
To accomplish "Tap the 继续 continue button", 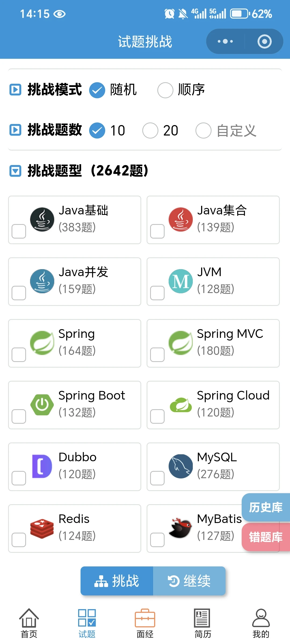I will pyautogui.click(x=189, y=581).
